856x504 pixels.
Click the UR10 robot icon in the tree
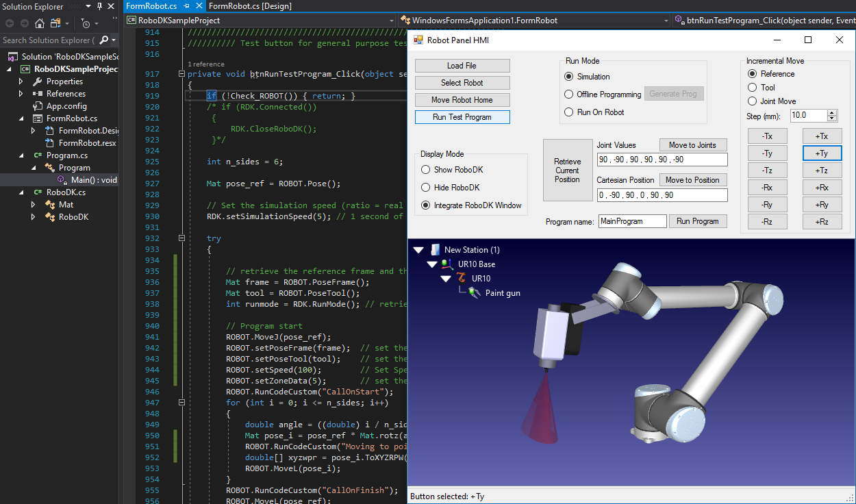click(462, 278)
